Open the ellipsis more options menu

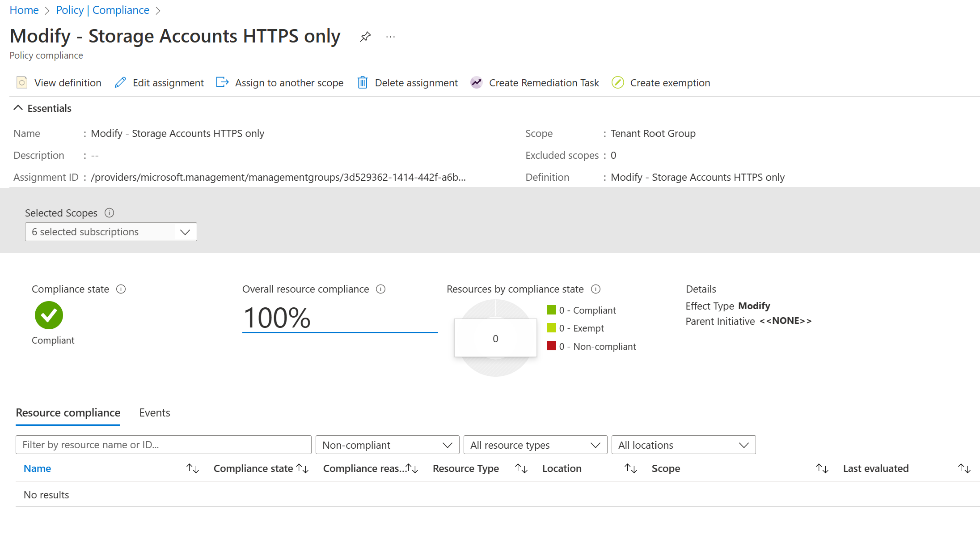coord(390,37)
